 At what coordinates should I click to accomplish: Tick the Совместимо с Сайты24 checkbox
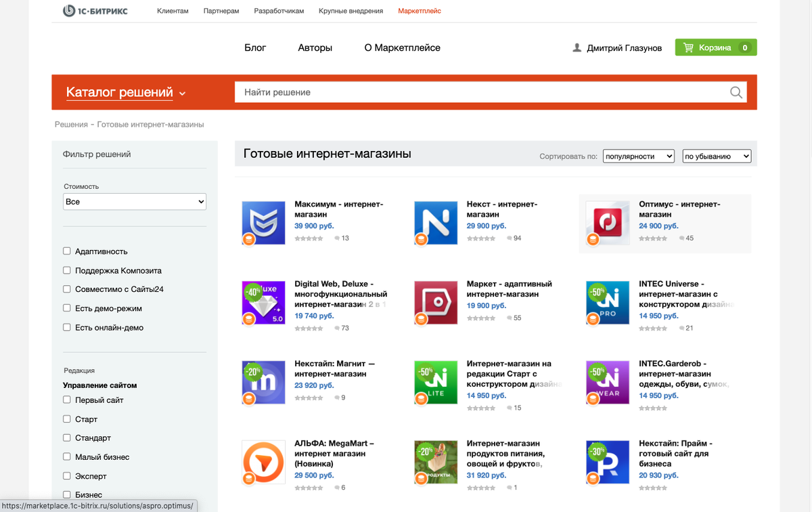67,289
